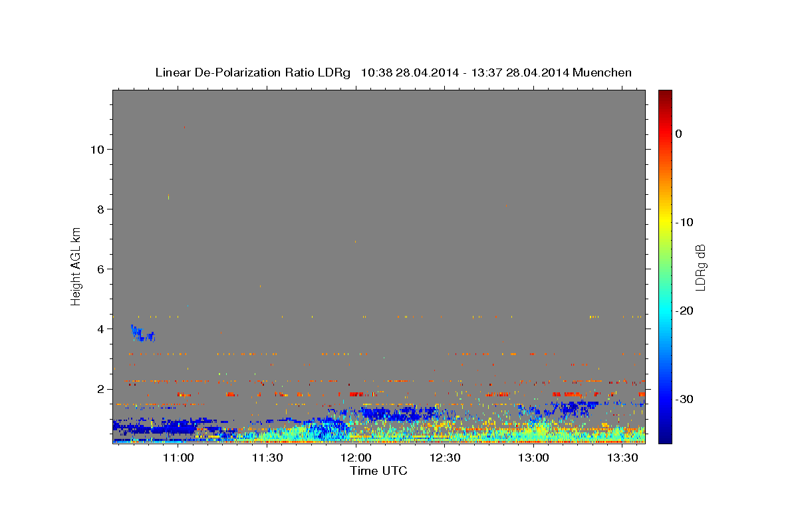The image size is (798, 532).
Task: Click the 12:00 time tick label
Action: click(x=356, y=458)
